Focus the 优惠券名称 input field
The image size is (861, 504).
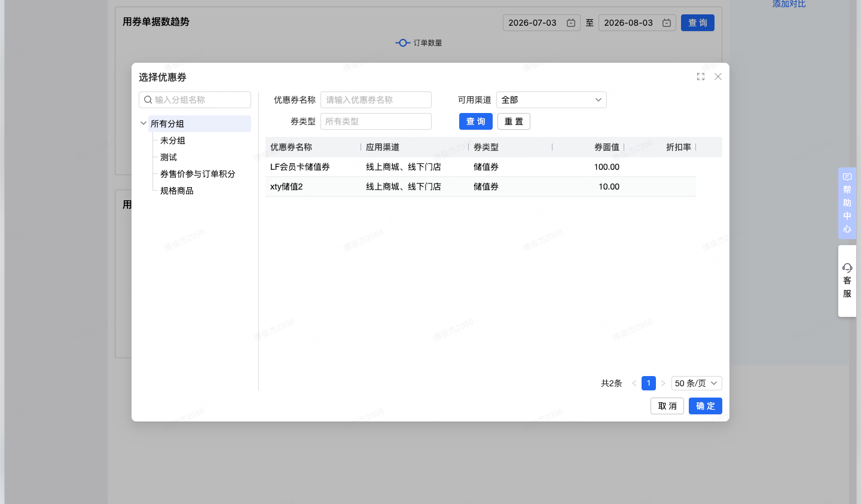(x=376, y=100)
